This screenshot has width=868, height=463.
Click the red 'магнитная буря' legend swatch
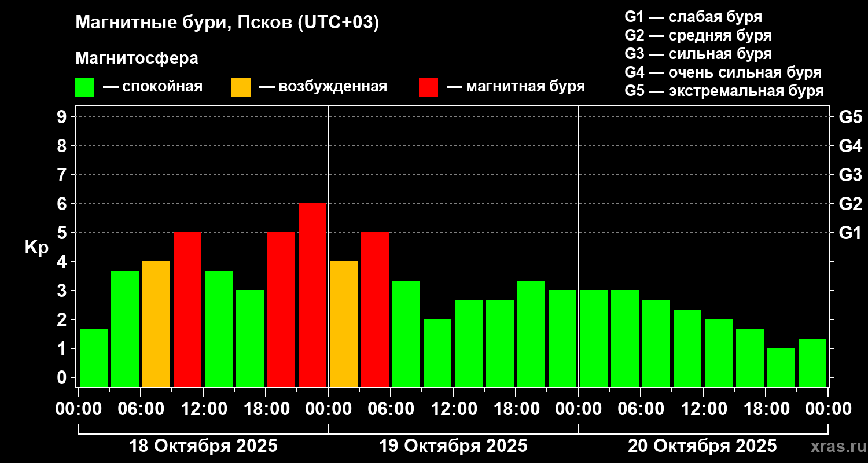pos(428,87)
